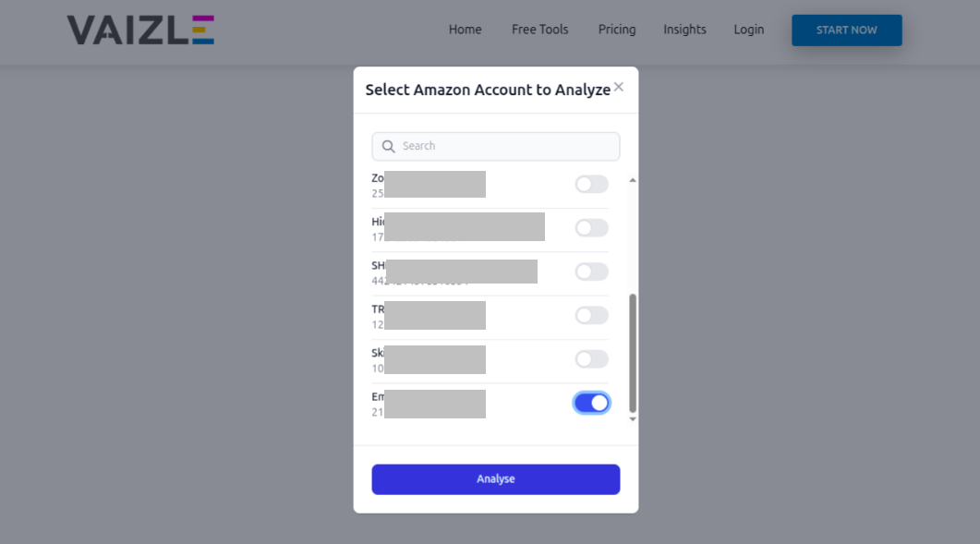Click the Analyse button
This screenshot has height=544, width=980.
click(x=496, y=479)
